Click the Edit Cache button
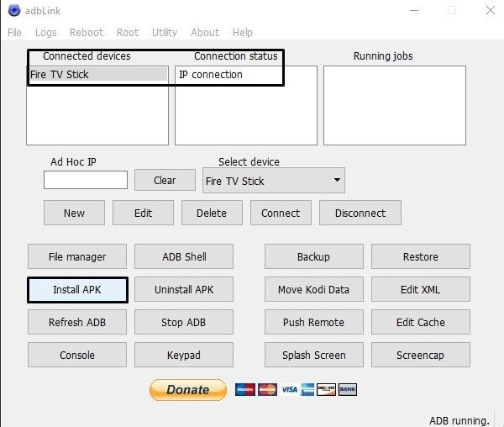Viewport: 504px width, 427px height. (421, 322)
